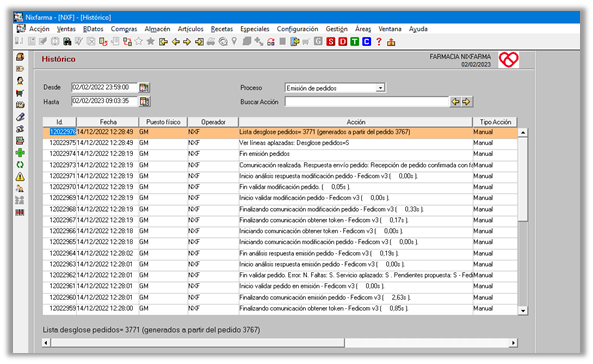Click the outlined star toolbar icon
The height and width of the screenshot is (364, 593).
[x=139, y=42]
